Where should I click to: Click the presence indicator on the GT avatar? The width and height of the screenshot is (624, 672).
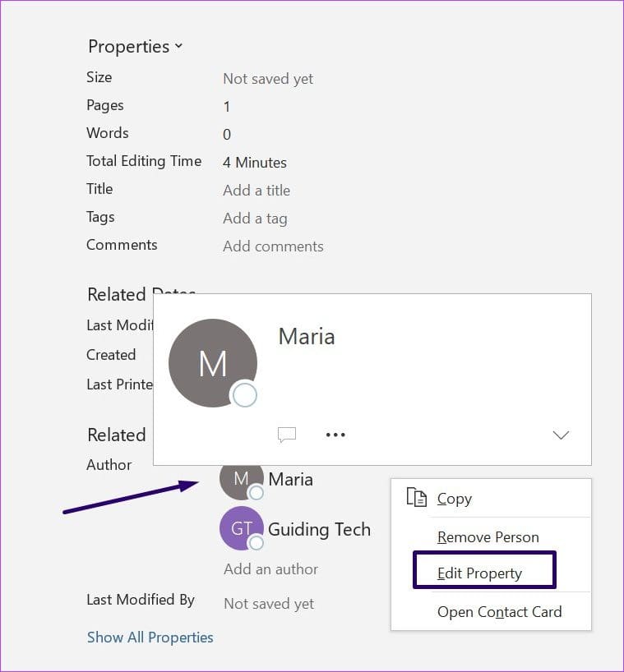(256, 542)
